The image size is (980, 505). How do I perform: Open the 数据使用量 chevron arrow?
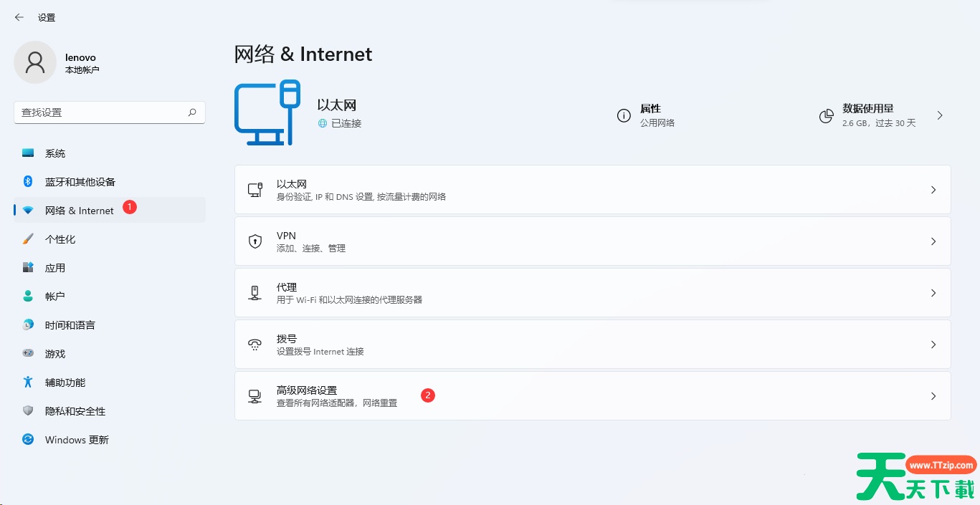(940, 115)
